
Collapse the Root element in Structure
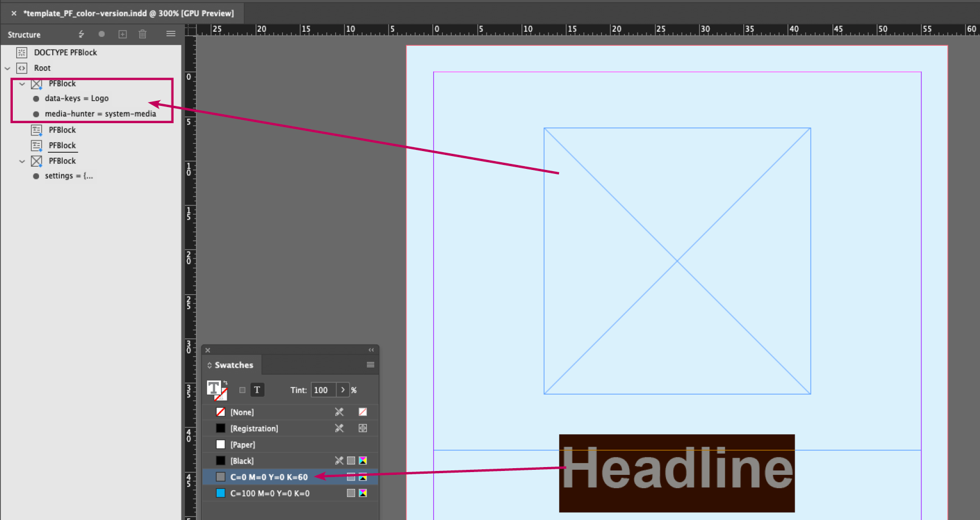click(x=8, y=68)
